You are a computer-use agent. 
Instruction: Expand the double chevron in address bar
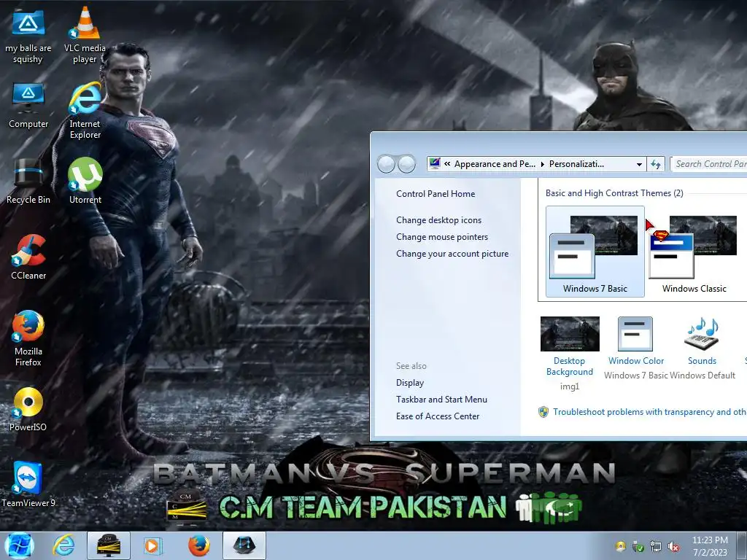(x=447, y=164)
